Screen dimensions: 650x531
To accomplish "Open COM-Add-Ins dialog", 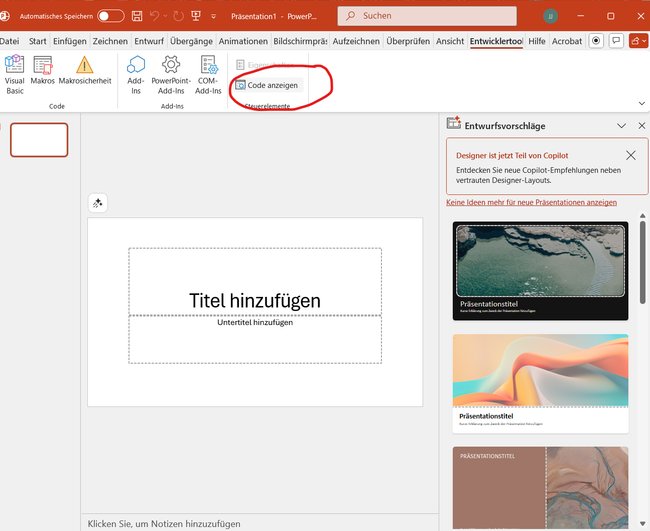I will [x=208, y=75].
